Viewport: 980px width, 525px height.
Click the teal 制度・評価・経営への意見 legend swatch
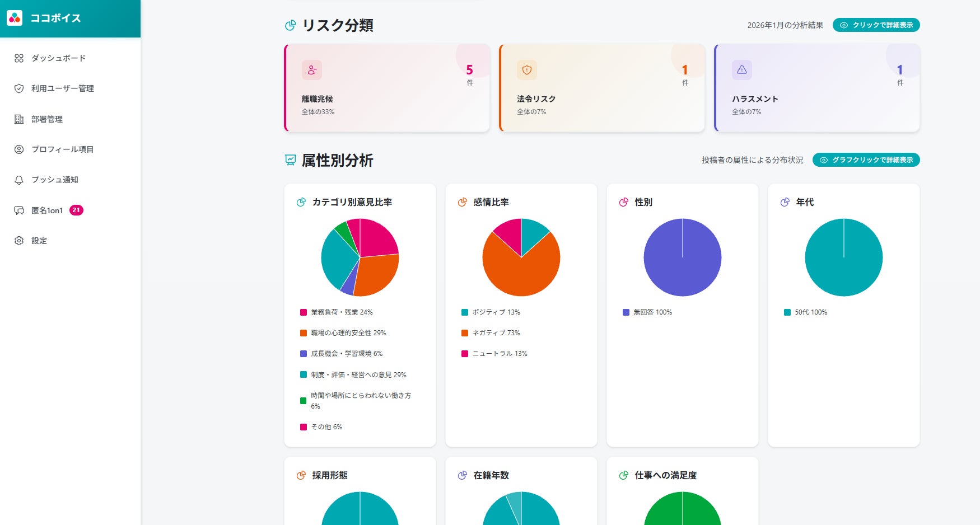point(304,374)
